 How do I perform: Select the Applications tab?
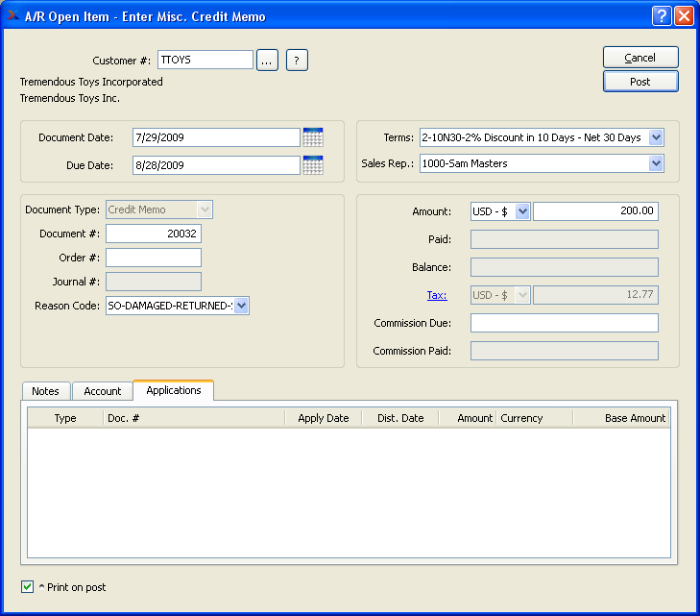click(174, 390)
